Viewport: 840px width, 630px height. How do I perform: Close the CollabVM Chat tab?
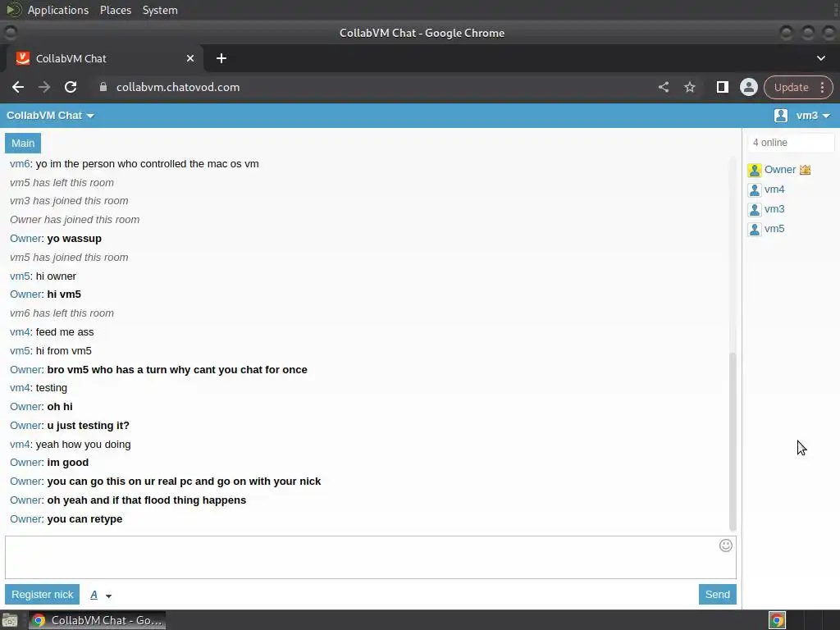(x=190, y=58)
